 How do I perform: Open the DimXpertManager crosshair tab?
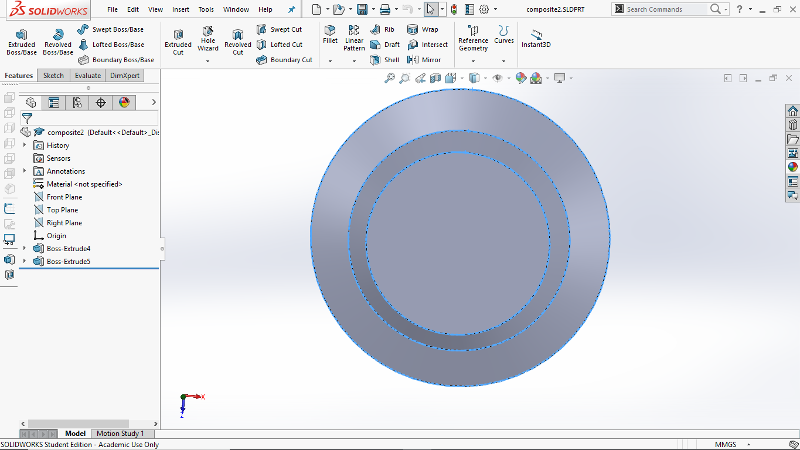tap(101, 103)
